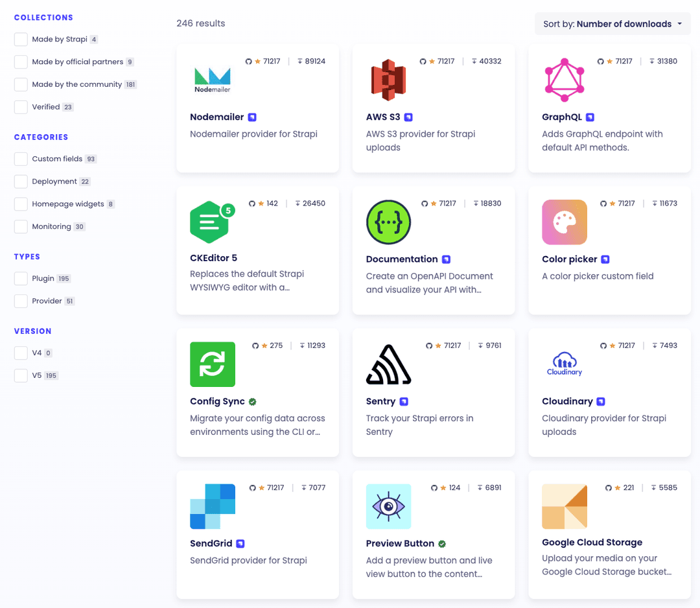The height and width of the screenshot is (608, 700).
Task: Click the Nodemailer logo icon
Action: tap(213, 80)
